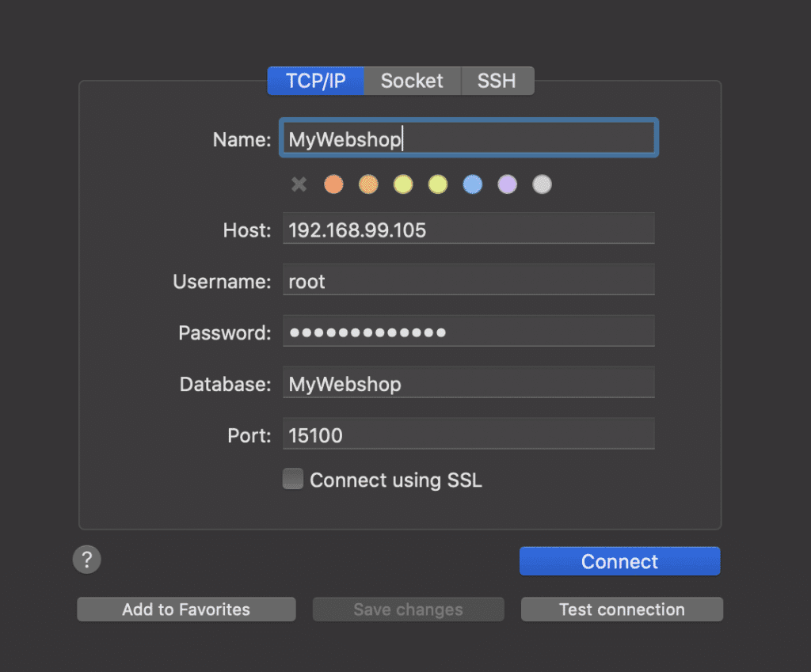The height and width of the screenshot is (672, 811).
Task: Select the blue favorite color swatch
Action: [472, 184]
